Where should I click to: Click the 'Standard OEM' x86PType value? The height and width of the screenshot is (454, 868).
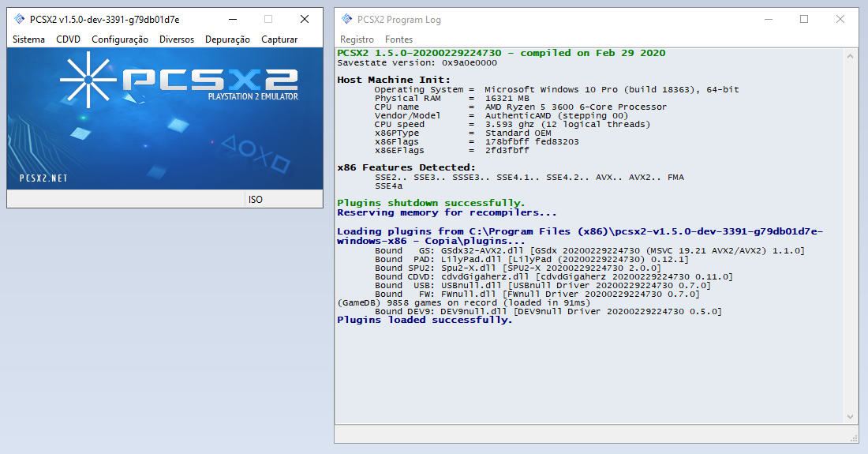pyautogui.click(x=518, y=133)
